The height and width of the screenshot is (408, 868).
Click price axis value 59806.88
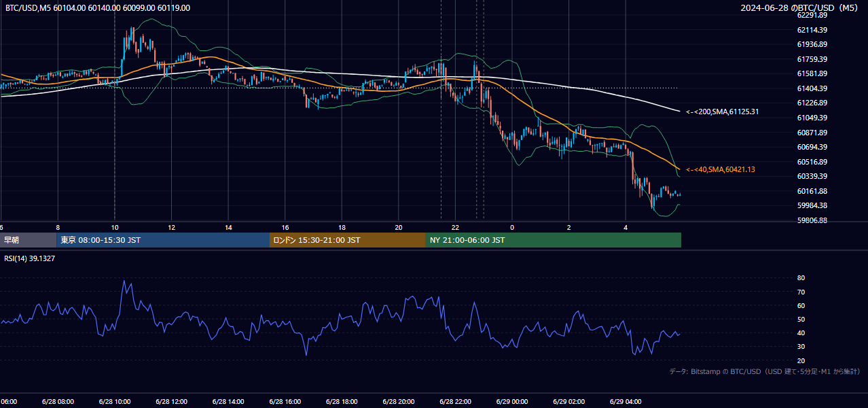pos(812,220)
